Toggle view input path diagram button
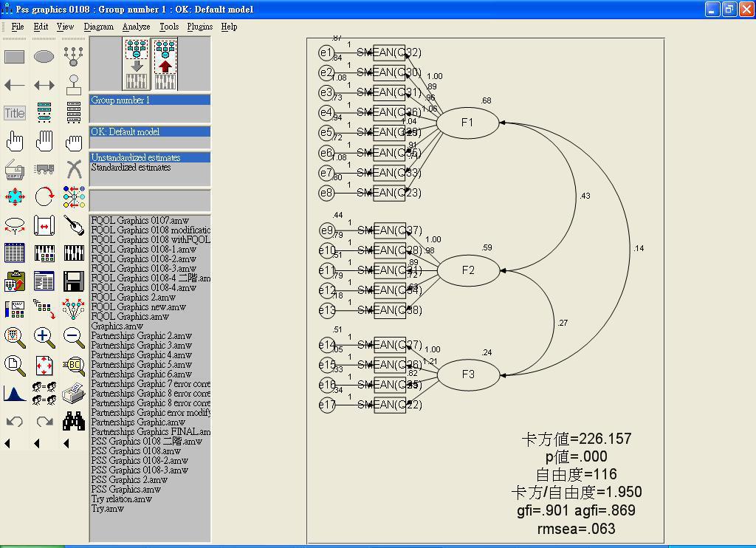 point(136,64)
